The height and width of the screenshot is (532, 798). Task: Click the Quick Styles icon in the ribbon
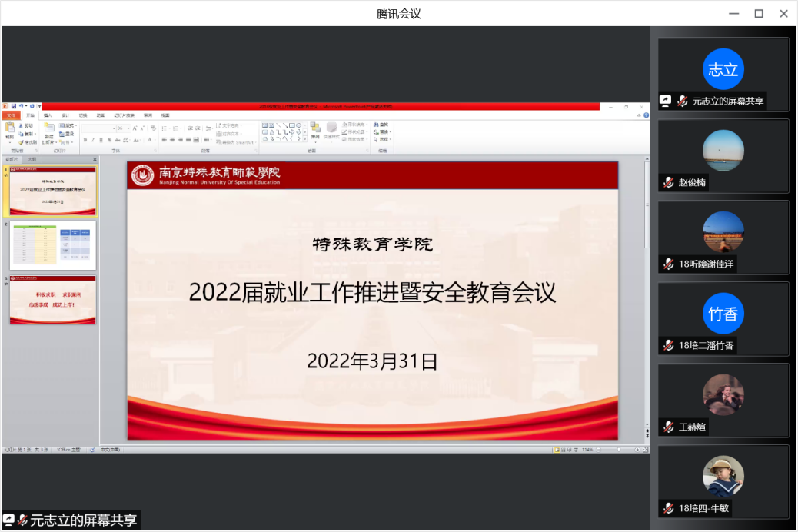tap(331, 129)
